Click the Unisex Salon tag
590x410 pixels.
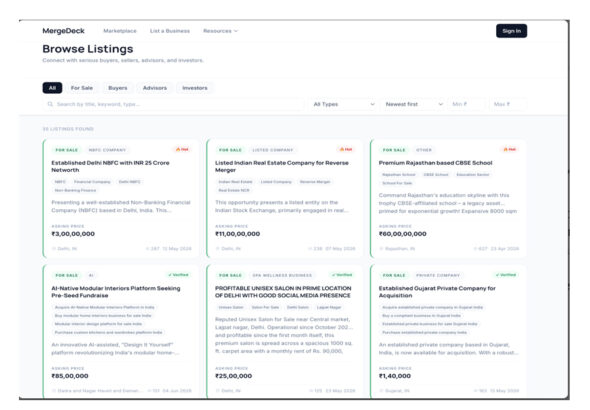tap(231, 307)
